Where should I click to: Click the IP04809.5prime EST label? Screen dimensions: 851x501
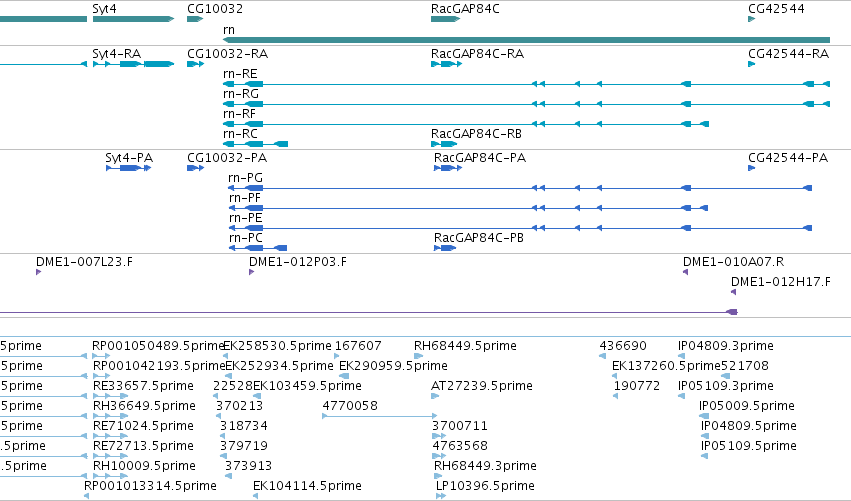749,427
